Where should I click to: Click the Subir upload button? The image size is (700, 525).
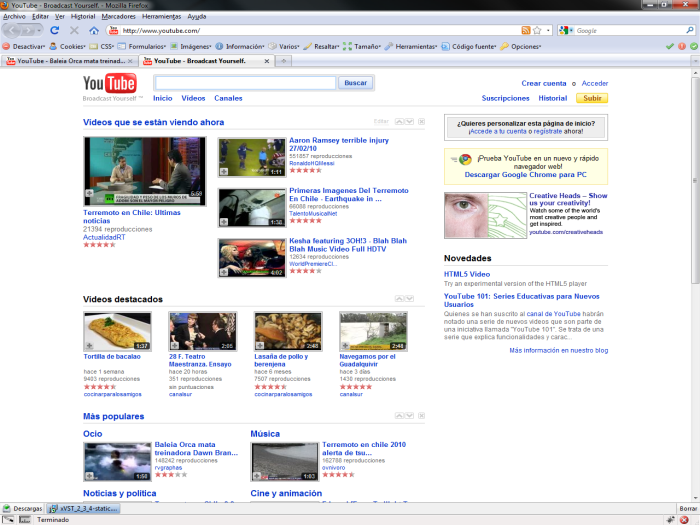pos(592,98)
